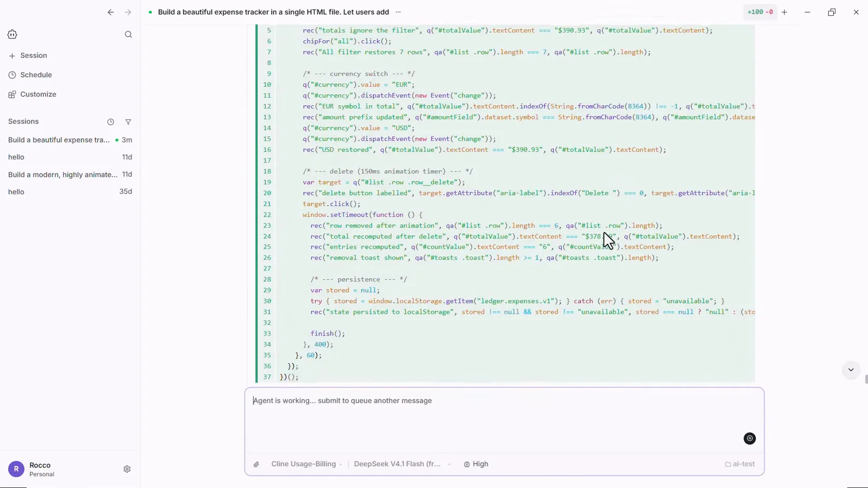Click the 'Sessions' heading
This screenshot has height=488, width=868.
tap(23, 121)
